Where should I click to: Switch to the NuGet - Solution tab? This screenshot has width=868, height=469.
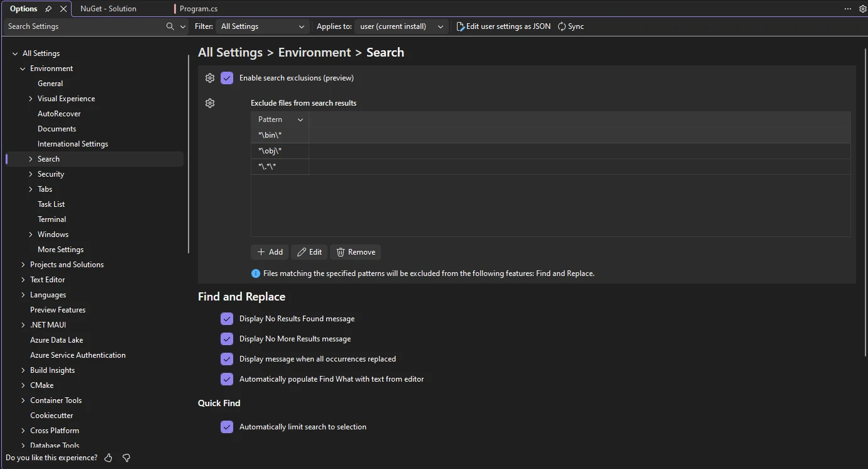pos(108,9)
